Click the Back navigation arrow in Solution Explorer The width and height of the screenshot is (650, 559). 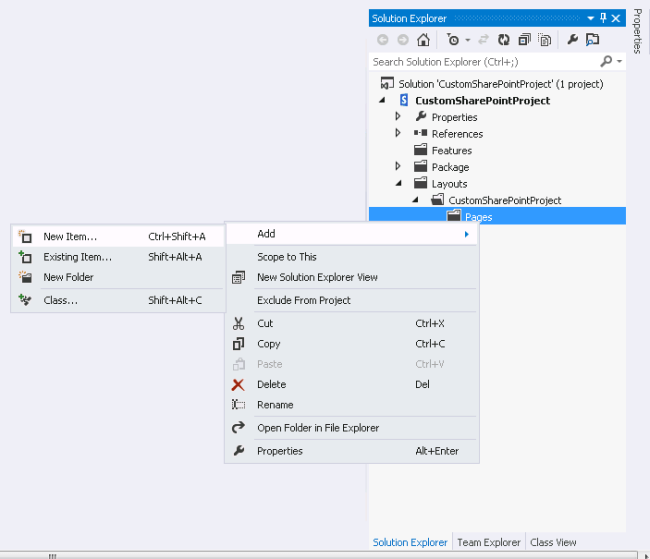[x=383, y=40]
